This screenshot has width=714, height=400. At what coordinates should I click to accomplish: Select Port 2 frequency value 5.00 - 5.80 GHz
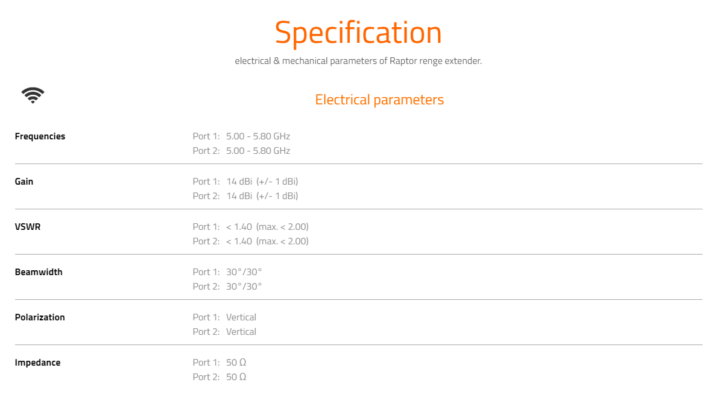tap(258, 151)
